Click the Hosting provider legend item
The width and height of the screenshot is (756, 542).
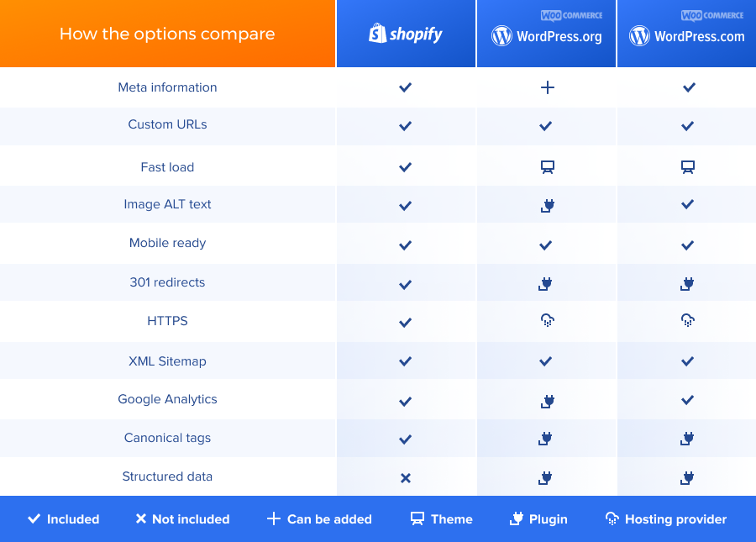click(666, 519)
